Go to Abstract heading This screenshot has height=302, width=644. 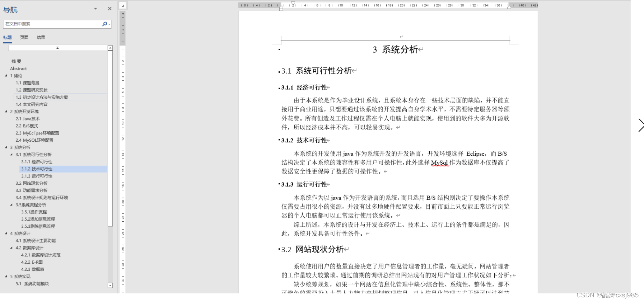pos(18,69)
